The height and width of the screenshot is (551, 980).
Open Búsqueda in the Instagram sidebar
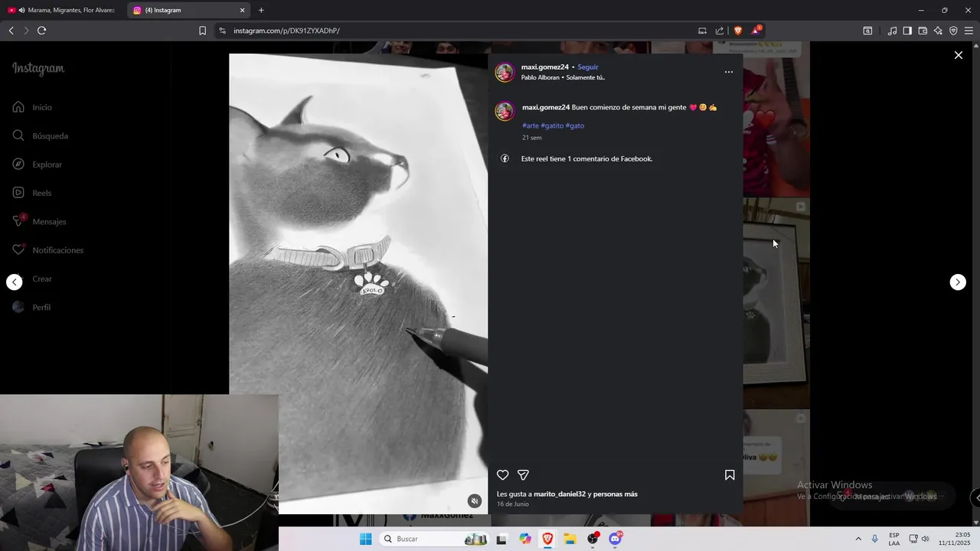tap(40, 135)
